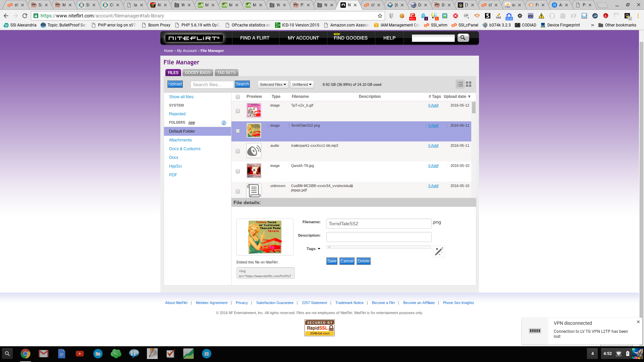Click the site search magnifier button
This screenshot has height=362, width=644.
click(463, 38)
